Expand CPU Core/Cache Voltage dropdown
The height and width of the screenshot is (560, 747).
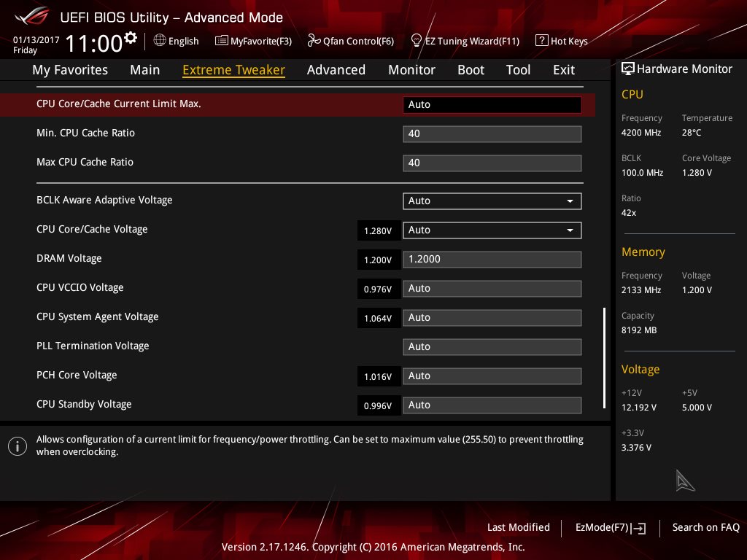(492, 230)
